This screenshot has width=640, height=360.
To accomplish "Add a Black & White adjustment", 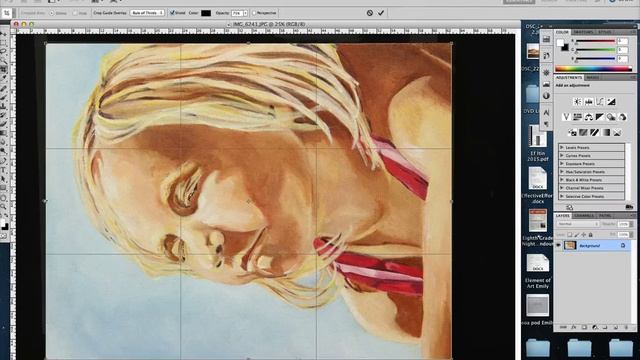I will [x=600, y=117].
